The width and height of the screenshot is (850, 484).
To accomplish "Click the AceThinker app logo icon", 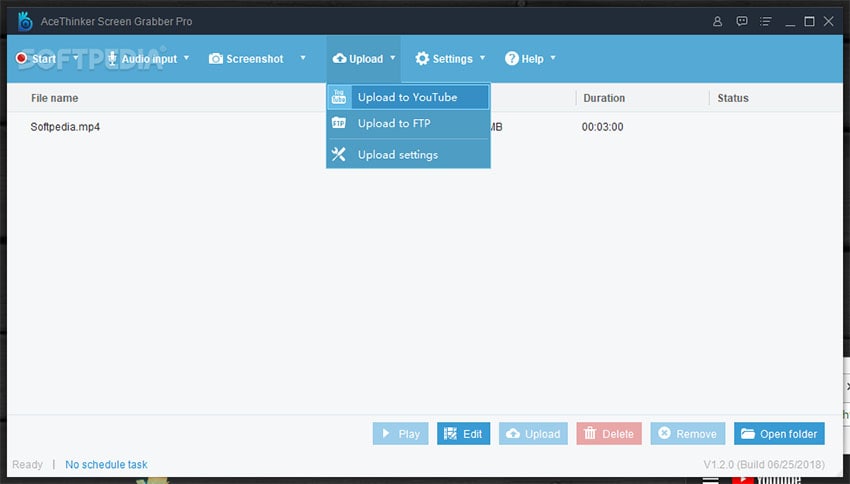I will click(25, 21).
